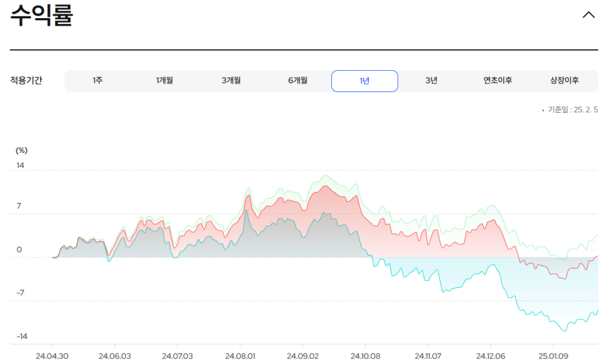Click the 24.06.03 x-axis date label

pyautogui.click(x=115, y=356)
